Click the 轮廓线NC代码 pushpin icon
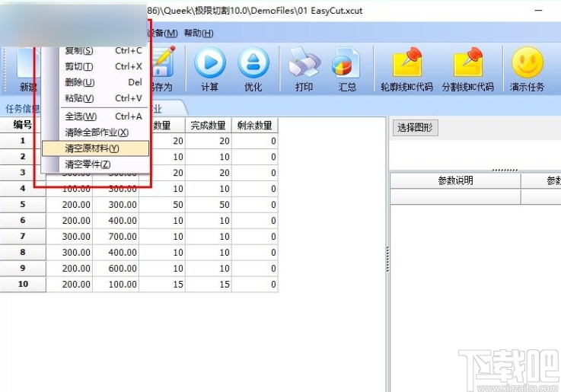Screen dimensions: 561x392 pyautogui.click(x=407, y=62)
